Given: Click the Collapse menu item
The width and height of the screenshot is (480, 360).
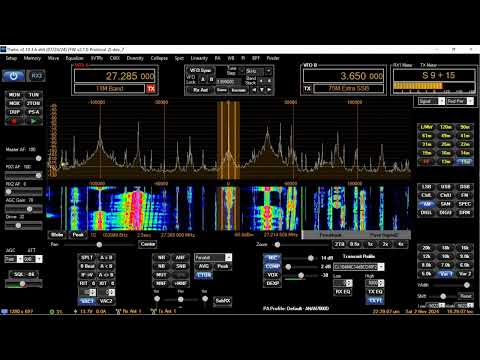Looking at the screenshot, I should point(159,58).
